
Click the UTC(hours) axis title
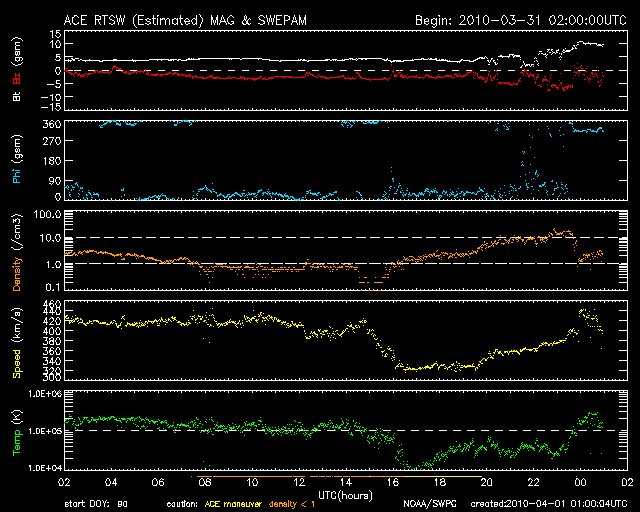pos(345,496)
